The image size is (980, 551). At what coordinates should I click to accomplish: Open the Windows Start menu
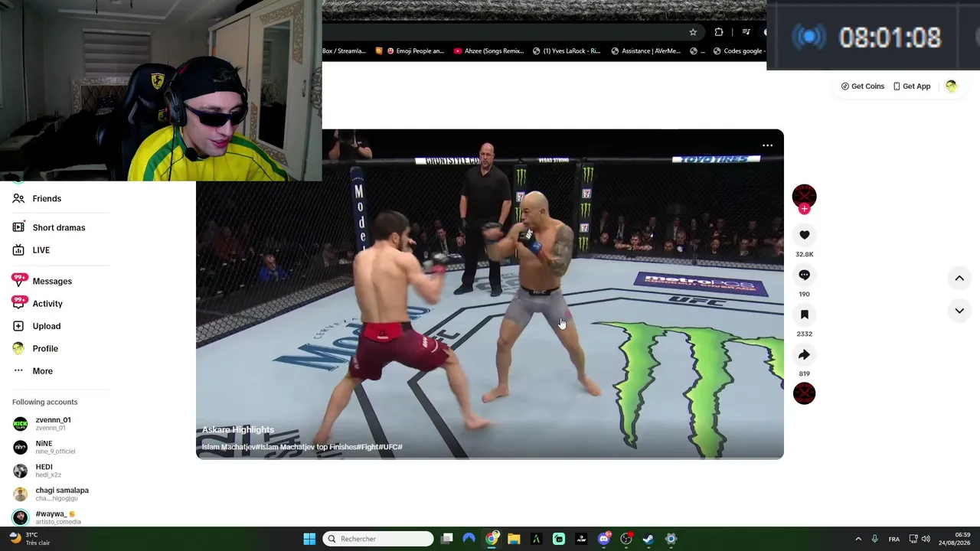[x=309, y=539]
